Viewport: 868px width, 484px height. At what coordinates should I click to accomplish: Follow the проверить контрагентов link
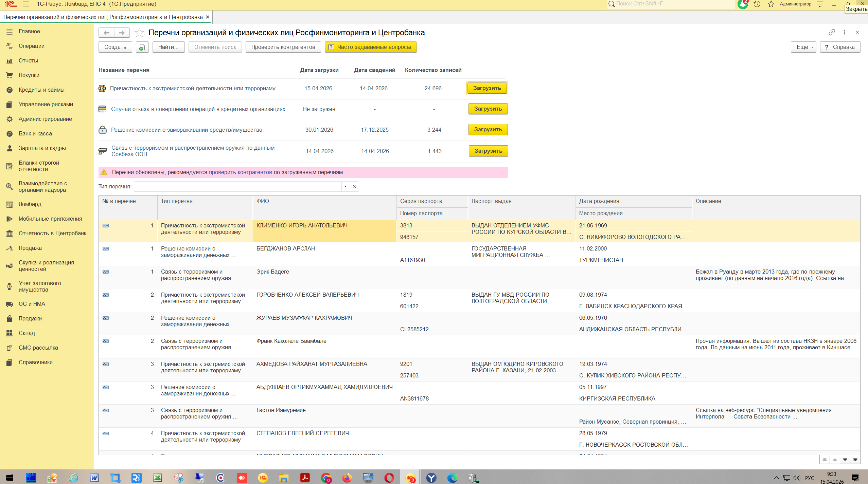click(x=240, y=172)
